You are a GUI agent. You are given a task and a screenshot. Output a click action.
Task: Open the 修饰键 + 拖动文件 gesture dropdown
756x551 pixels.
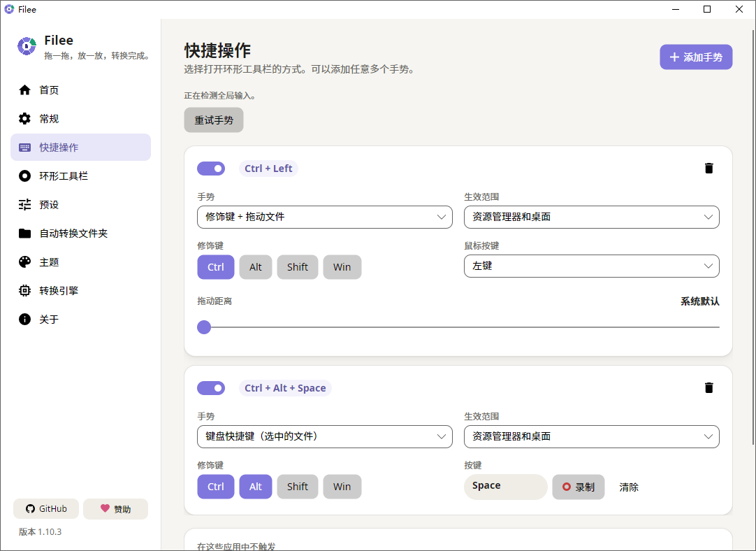(x=325, y=217)
